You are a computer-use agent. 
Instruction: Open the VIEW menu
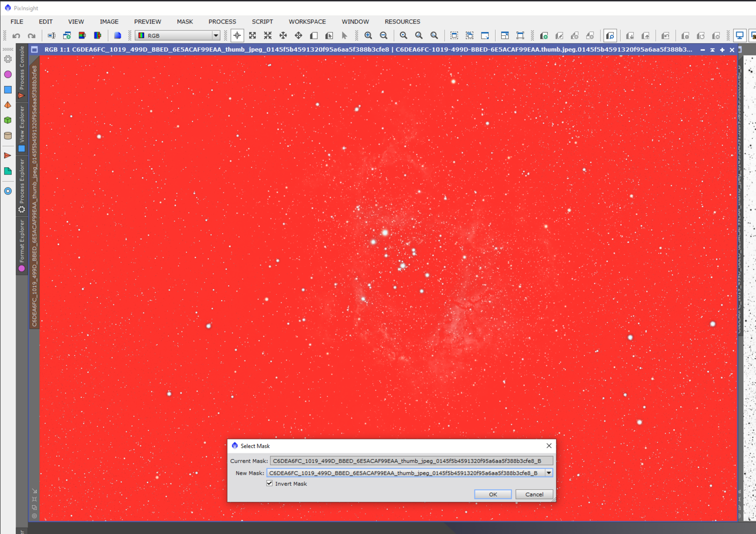(76, 22)
